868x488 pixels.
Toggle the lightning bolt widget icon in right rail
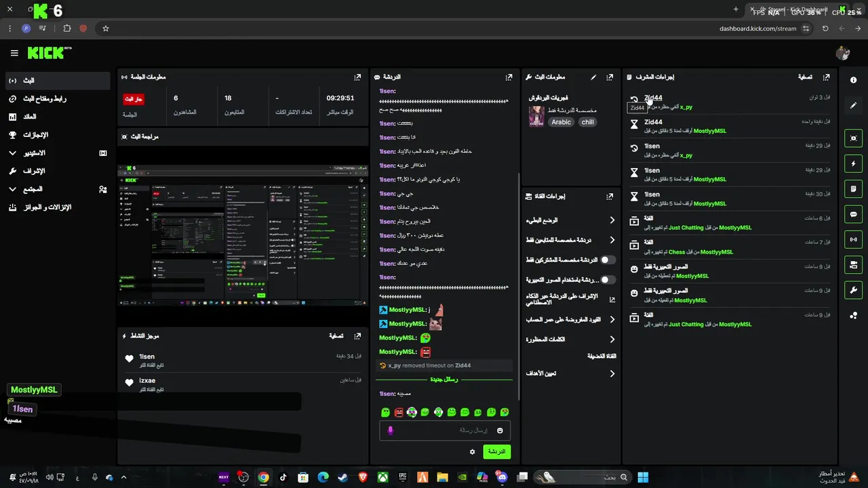click(x=853, y=163)
